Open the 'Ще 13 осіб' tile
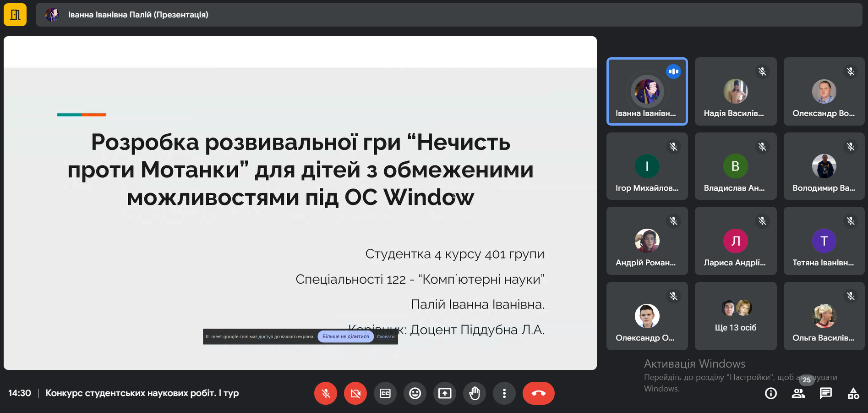Viewport: 868px width, 413px height. 736,316
